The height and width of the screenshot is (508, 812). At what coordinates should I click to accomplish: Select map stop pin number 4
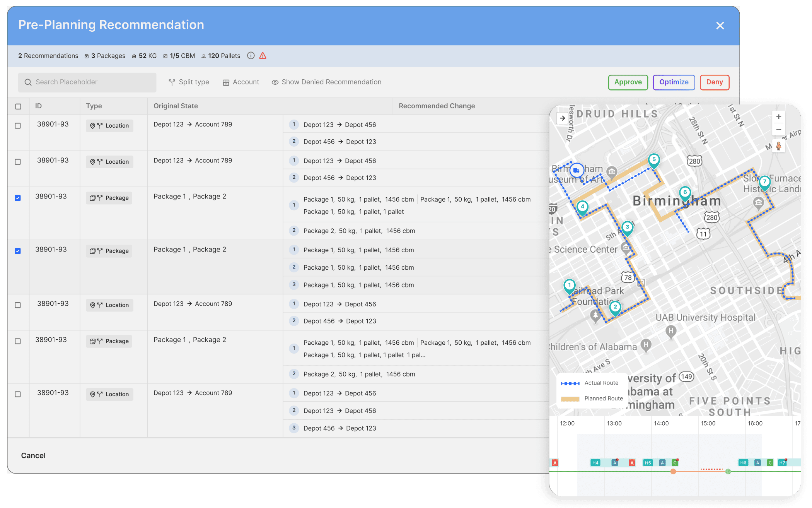[582, 208]
